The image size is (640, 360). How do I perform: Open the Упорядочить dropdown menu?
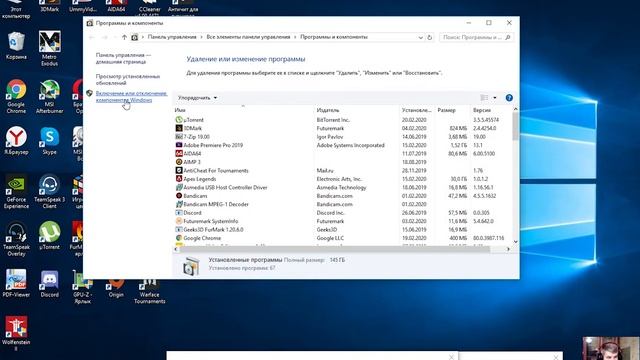pos(197,98)
